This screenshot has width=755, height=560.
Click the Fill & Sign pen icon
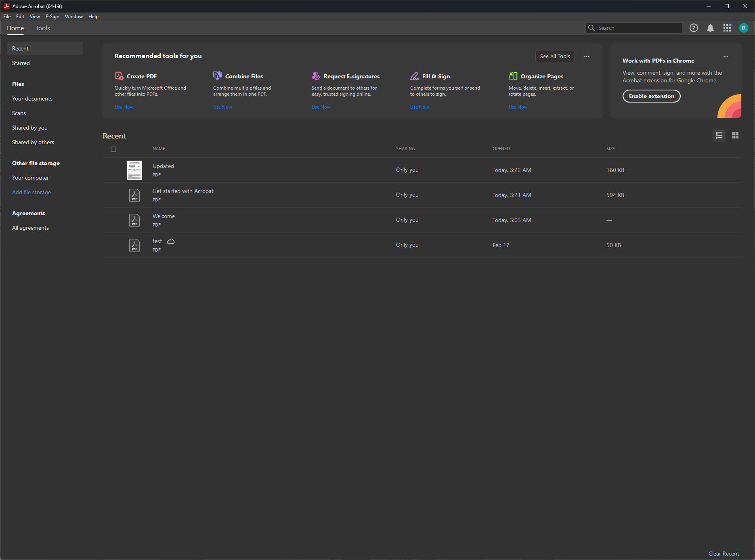point(415,76)
